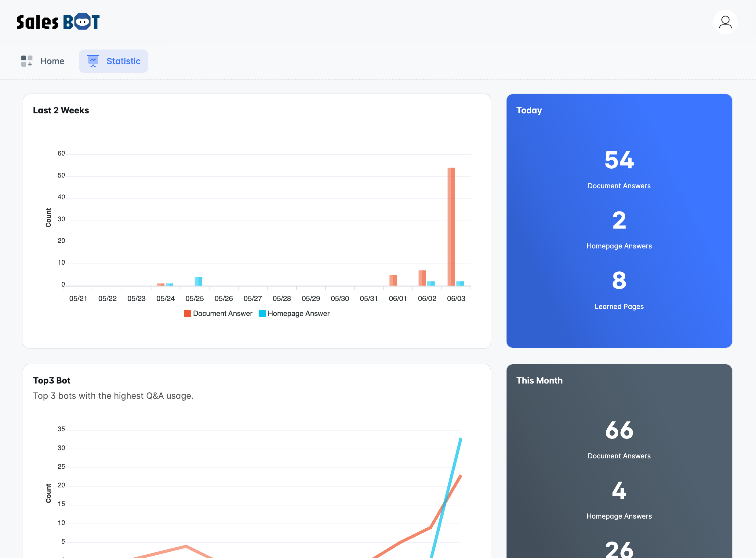
Task: Click the 06/02 Homepage Answer bar
Action: 431,283
